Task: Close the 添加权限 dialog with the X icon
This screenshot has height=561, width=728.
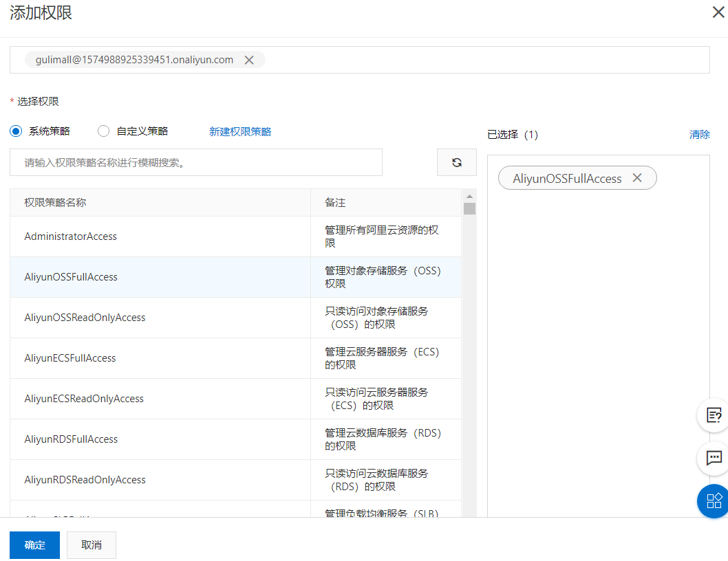Action: pos(718,12)
